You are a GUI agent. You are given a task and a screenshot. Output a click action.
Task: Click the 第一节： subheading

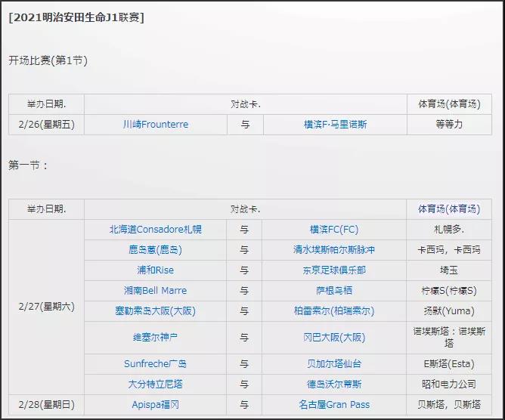click(x=28, y=165)
